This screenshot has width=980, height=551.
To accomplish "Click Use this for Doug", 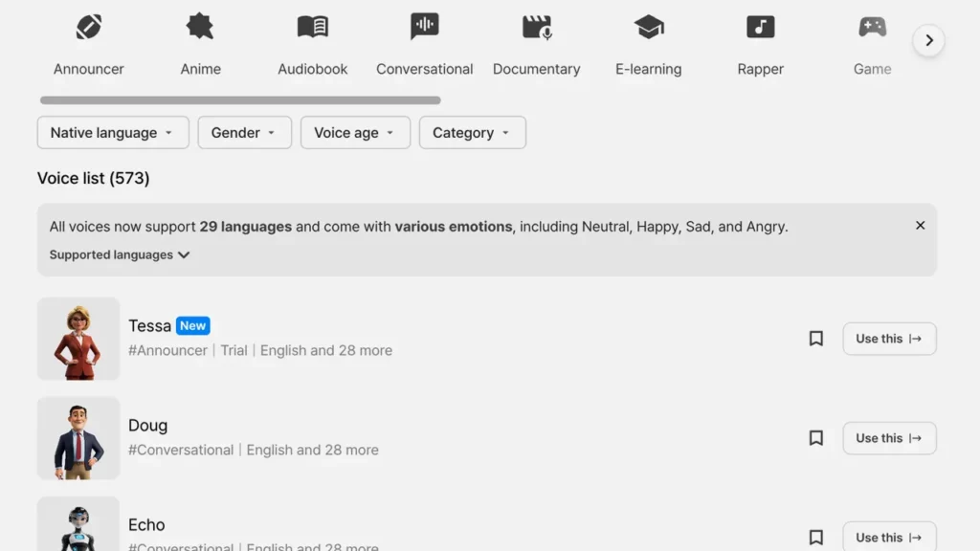I will pyautogui.click(x=889, y=438).
